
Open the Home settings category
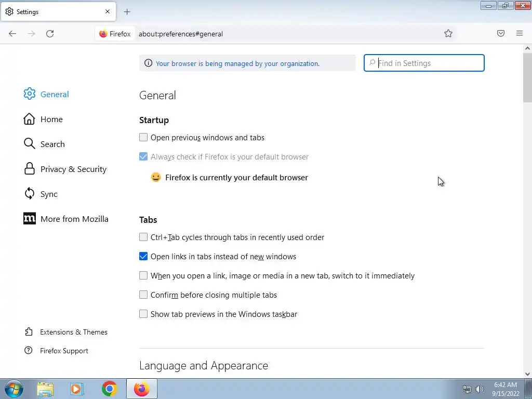pos(51,119)
